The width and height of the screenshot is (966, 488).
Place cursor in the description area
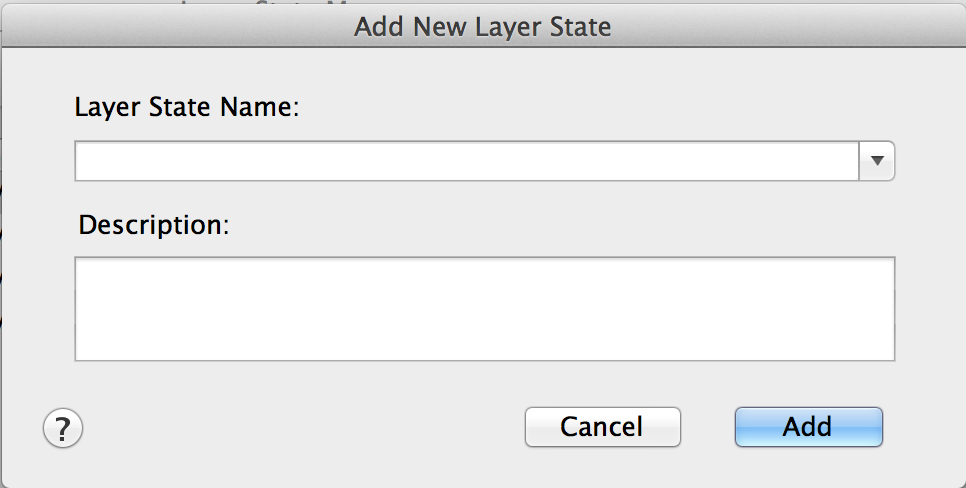point(484,308)
